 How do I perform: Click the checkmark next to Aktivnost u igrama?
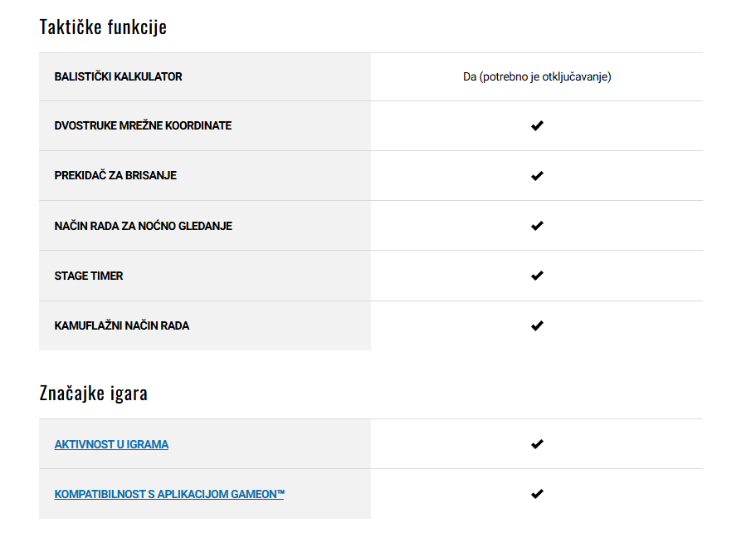(537, 444)
